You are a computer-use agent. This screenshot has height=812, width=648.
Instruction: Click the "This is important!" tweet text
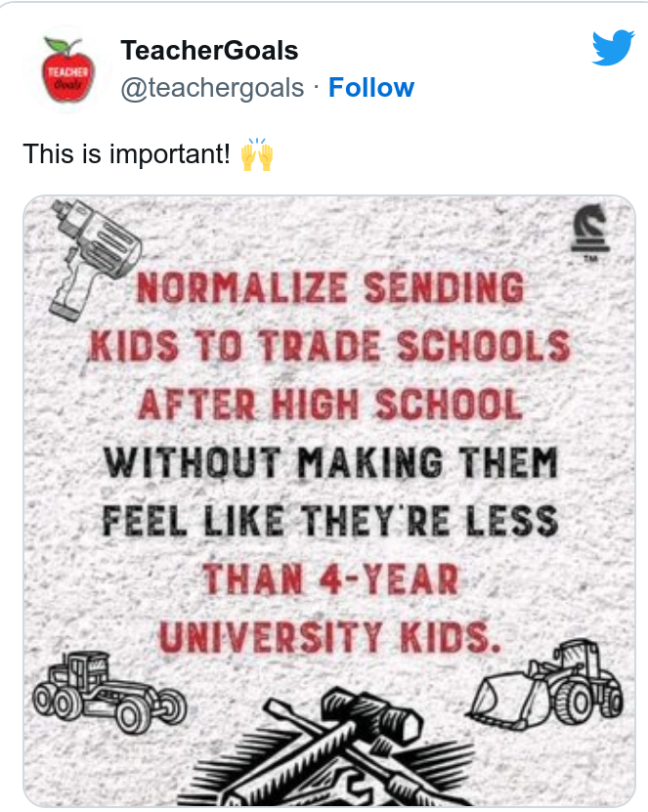click(126, 154)
